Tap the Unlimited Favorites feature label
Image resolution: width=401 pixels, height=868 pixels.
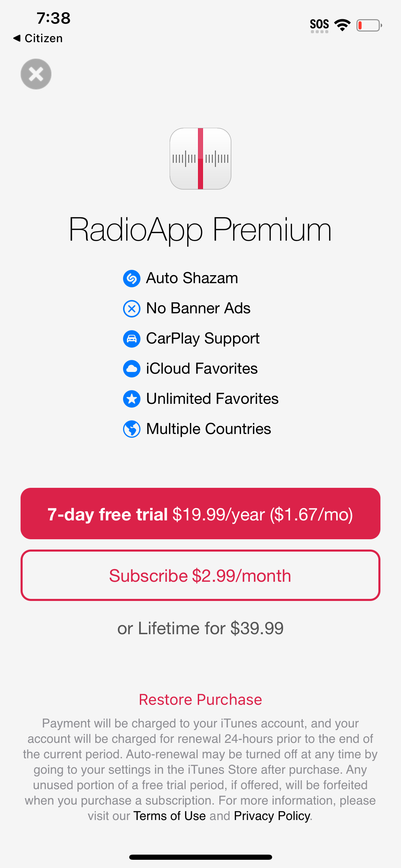(212, 399)
